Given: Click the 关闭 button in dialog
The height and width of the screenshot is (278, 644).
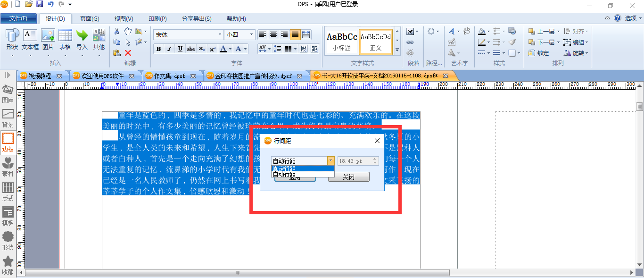Looking at the screenshot, I should click(x=348, y=177).
